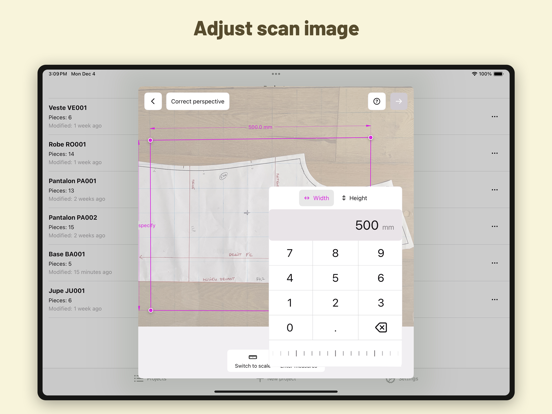Click the Switch to scale button

250,361
